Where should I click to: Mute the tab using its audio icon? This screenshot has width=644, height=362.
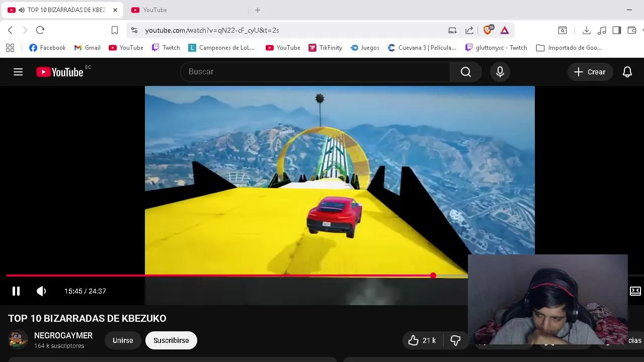coord(22,10)
